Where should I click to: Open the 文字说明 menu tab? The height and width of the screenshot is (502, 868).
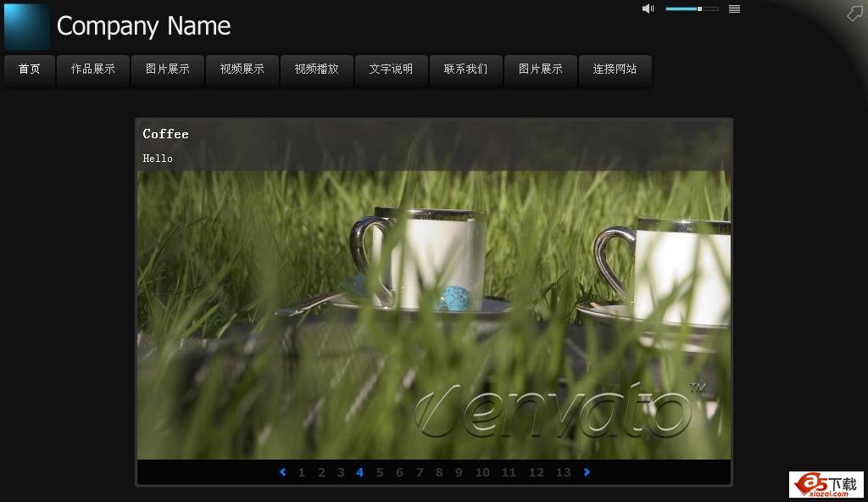pyautogui.click(x=392, y=70)
